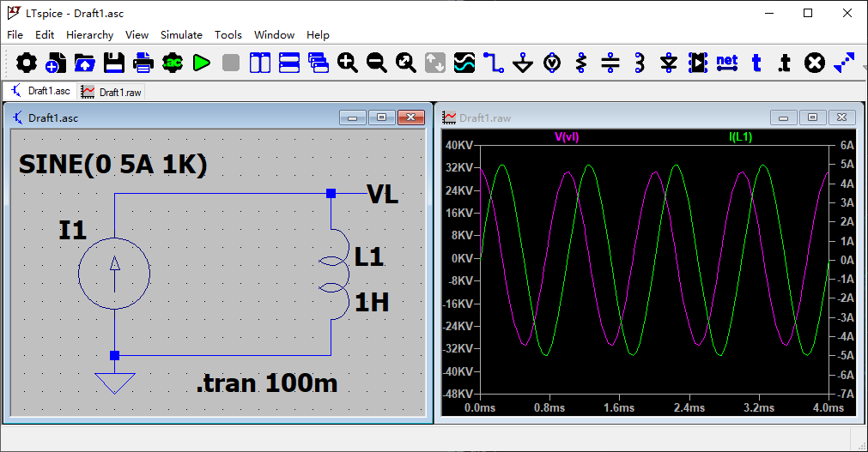
Task: Select the ground symbol in schematic
Action: pyautogui.click(x=114, y=383)
